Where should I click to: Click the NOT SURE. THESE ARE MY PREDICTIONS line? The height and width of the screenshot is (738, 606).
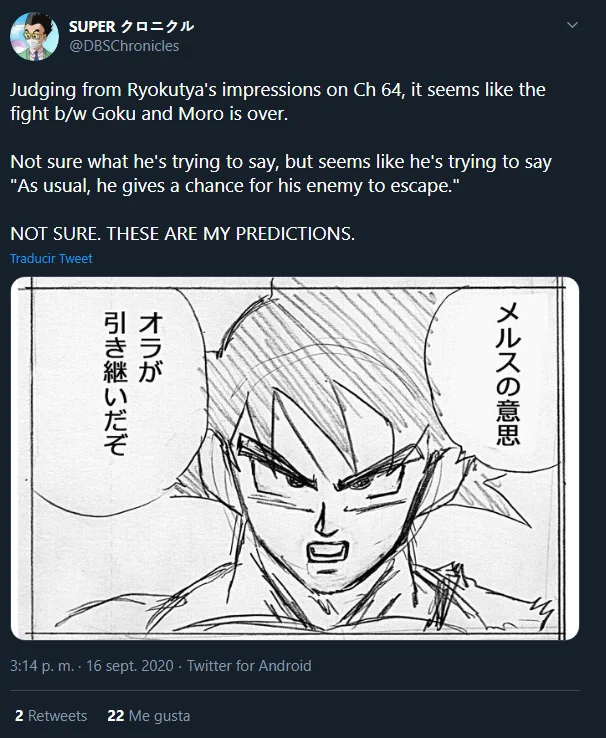coord(183,234)
